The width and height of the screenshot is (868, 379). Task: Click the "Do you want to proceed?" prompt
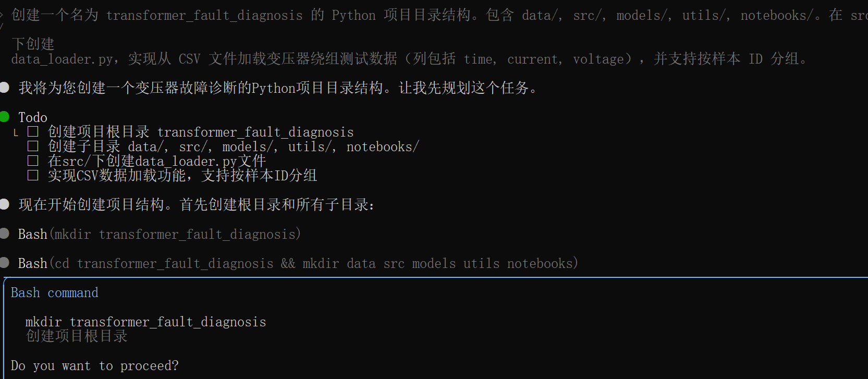coord(94,365)
